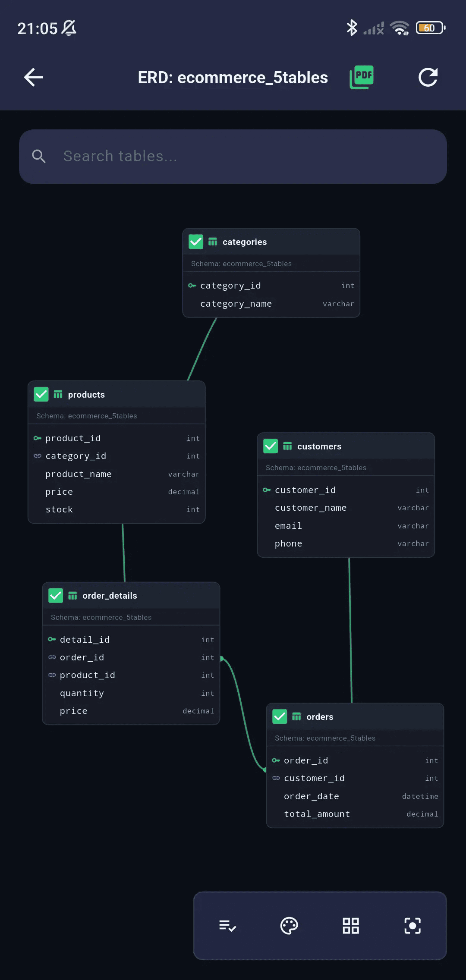Select the categories table title
Image resolution: width=466 pixels, height=980 pixels.
245,242
